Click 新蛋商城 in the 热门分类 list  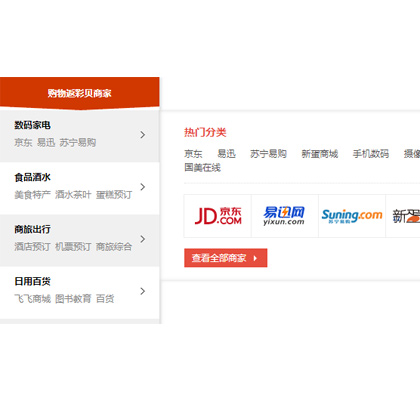[x=320, y=154]
